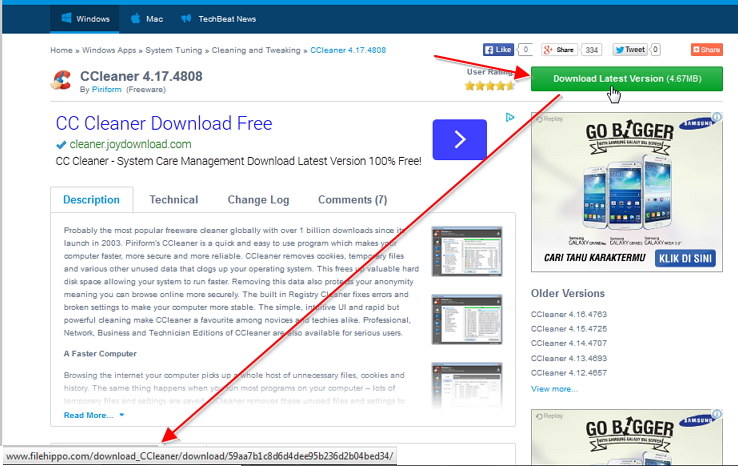Image resolution: width=738 pixels, height=466 pixels.
Task: Open the Cleaning and Tweaking breadcrumb
Action: point(256,50)
